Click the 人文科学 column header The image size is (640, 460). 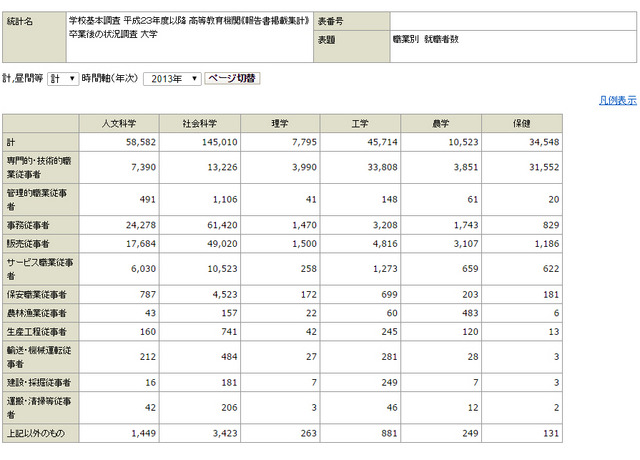119,123
